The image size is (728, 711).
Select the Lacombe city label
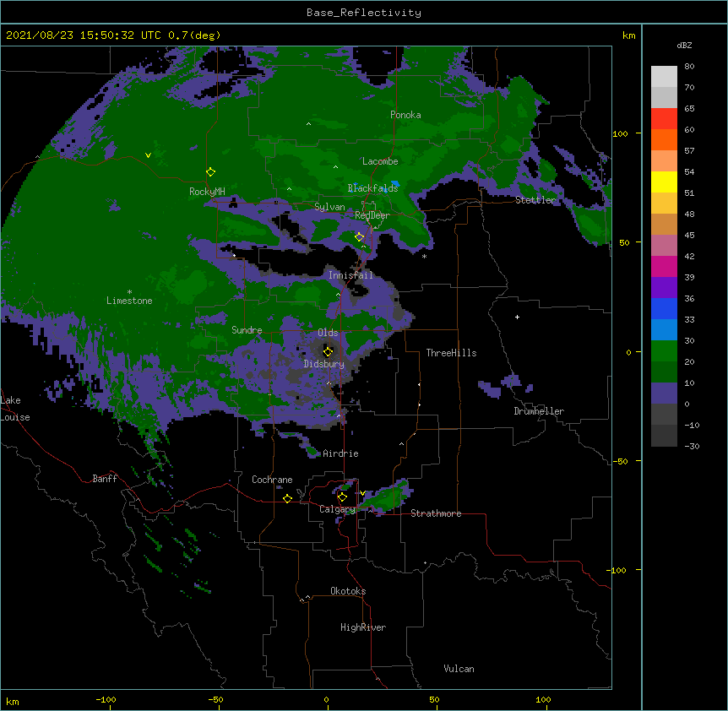380,161
